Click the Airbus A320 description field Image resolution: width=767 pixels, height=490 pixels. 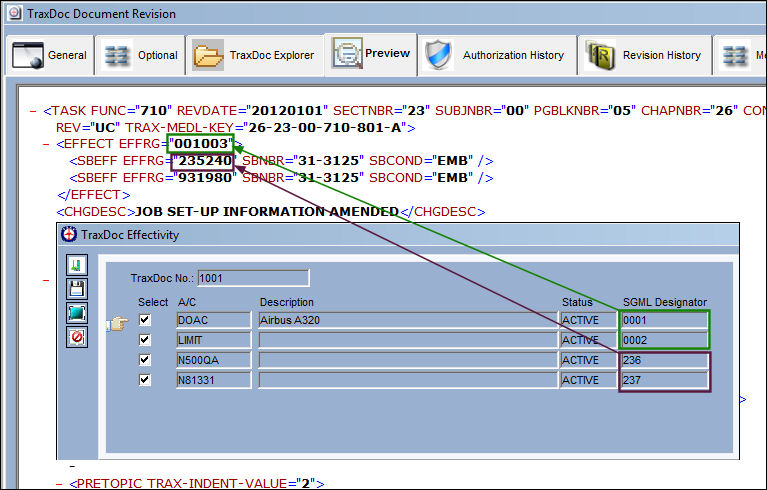pyautogui.click(x=408, y=320)
